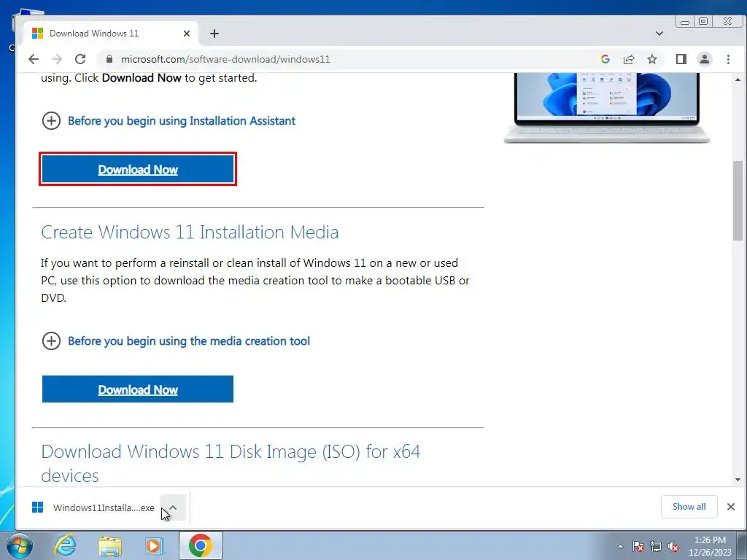This screenshot has width=747, height=560.
Task: Maximize the Chrome window
Action: [703, 21]
